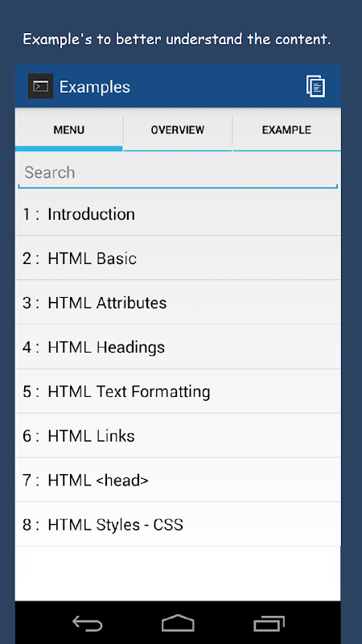Open the HTML Attributes lesson
This screenshot has height=644, width=362.
click(178, 303)
